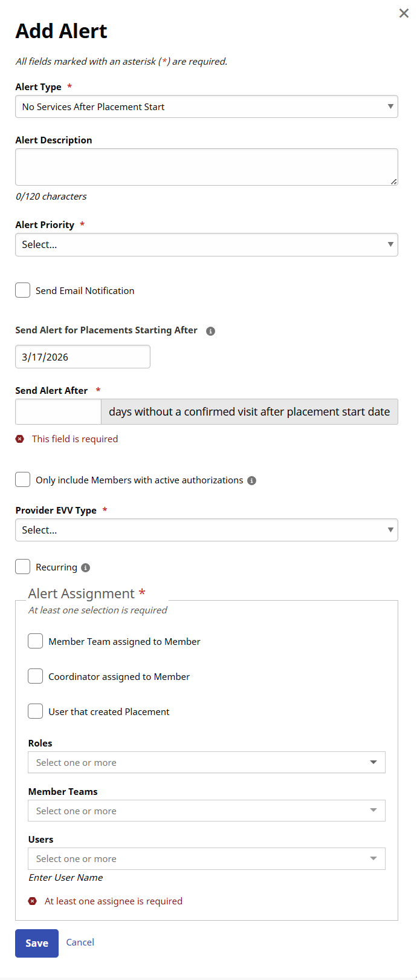Click the Send Alert After days input field
Viewport: 417px width, 980px height.
pyautogui.click(x=58, y=411)
